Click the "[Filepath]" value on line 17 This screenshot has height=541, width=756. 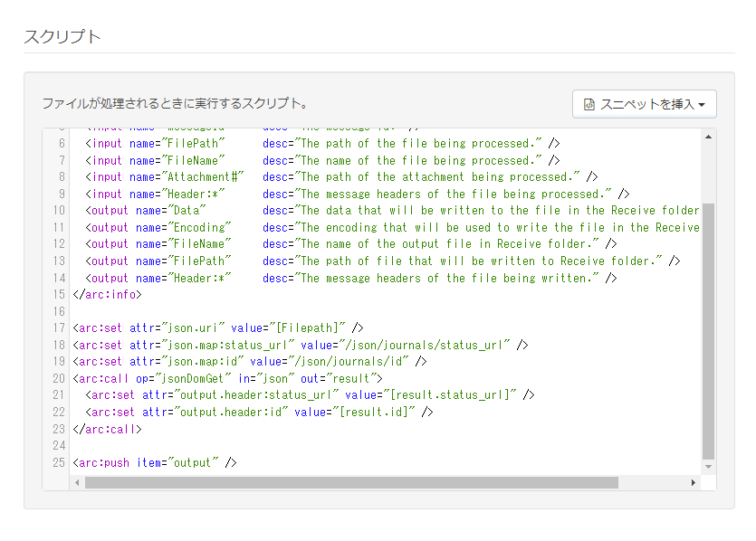310,328
